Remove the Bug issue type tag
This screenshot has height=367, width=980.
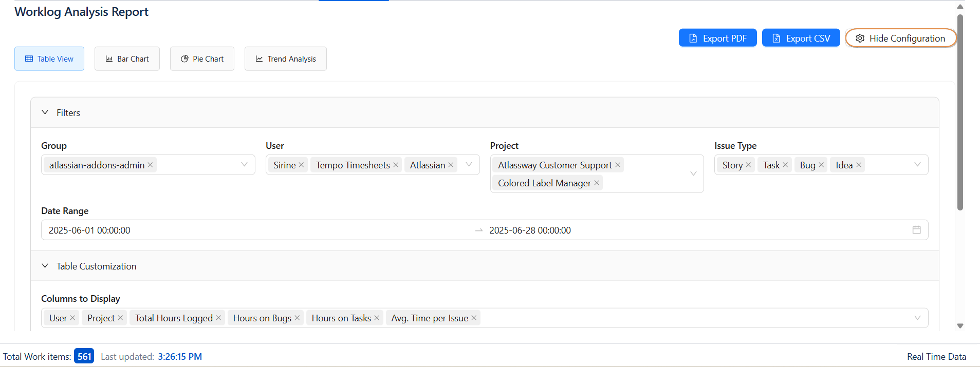[821, 165]
